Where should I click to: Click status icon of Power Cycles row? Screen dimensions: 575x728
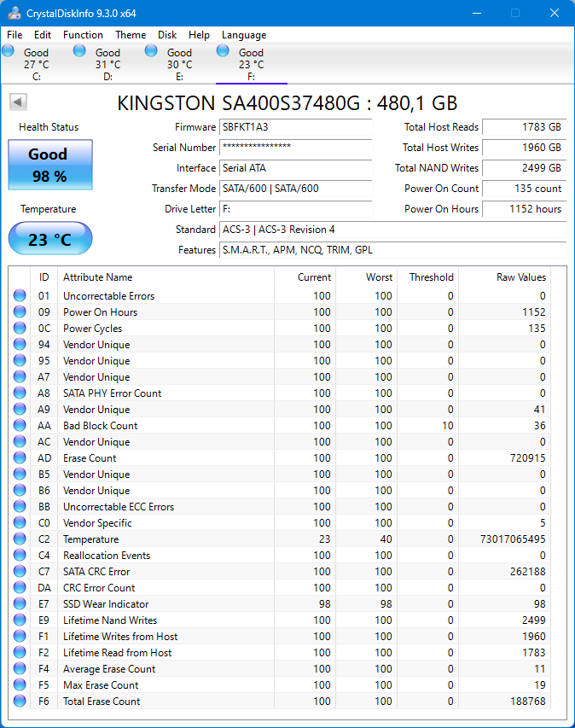pyautogui.click(x=20, y=329)
